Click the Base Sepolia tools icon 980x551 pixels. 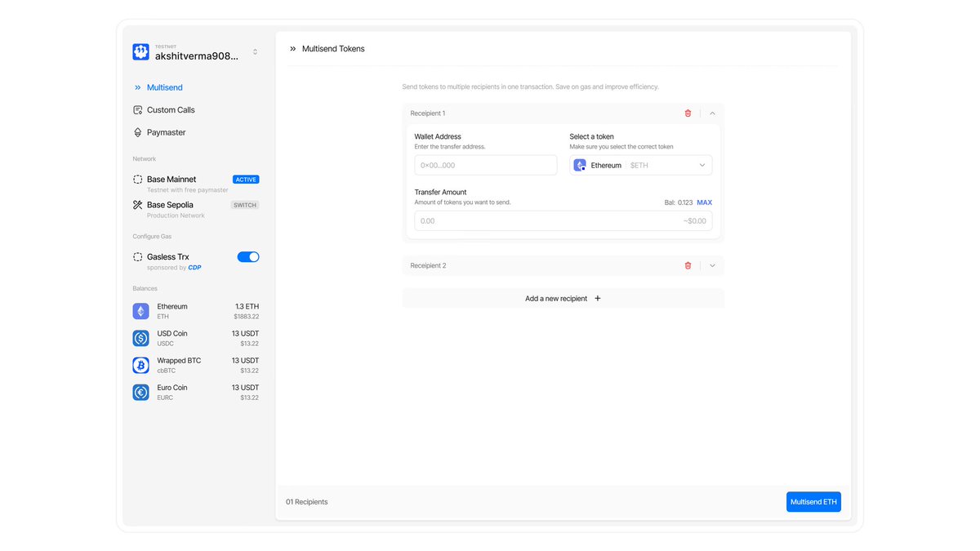click(138, 205)
